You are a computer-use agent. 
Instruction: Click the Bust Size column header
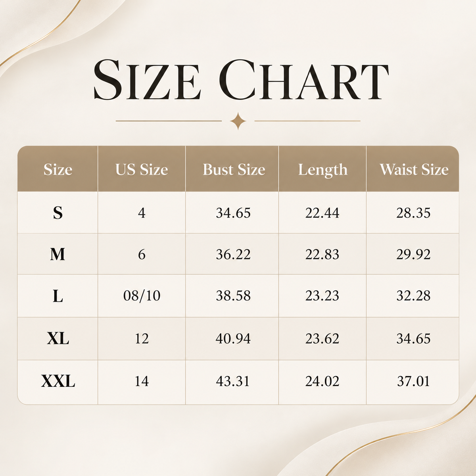pyautogui.click(x=234, y=169)
